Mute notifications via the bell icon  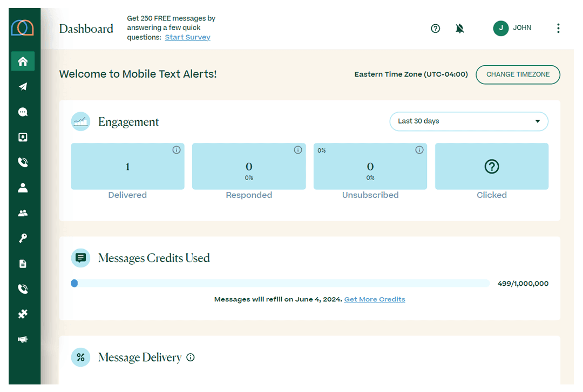click(x=459, y=28)
